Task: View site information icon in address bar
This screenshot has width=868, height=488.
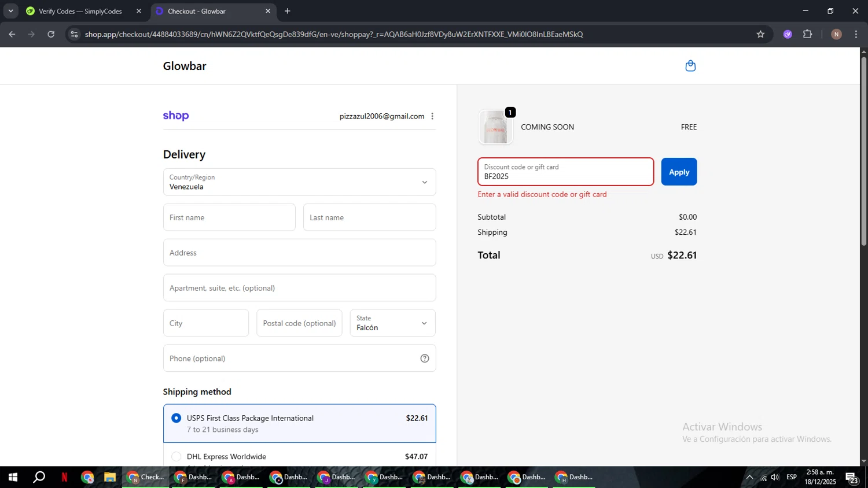Action: (x=74, y=34)
